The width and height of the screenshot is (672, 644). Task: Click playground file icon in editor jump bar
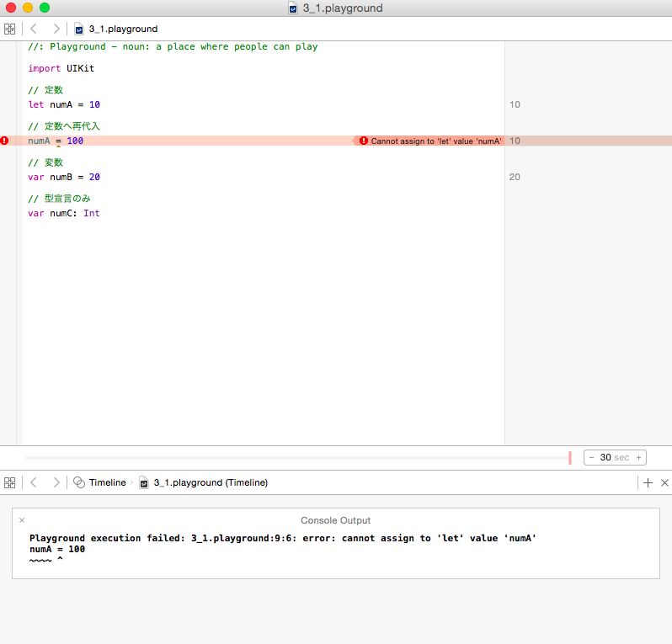pyautogui.click(x=79, y=29)
